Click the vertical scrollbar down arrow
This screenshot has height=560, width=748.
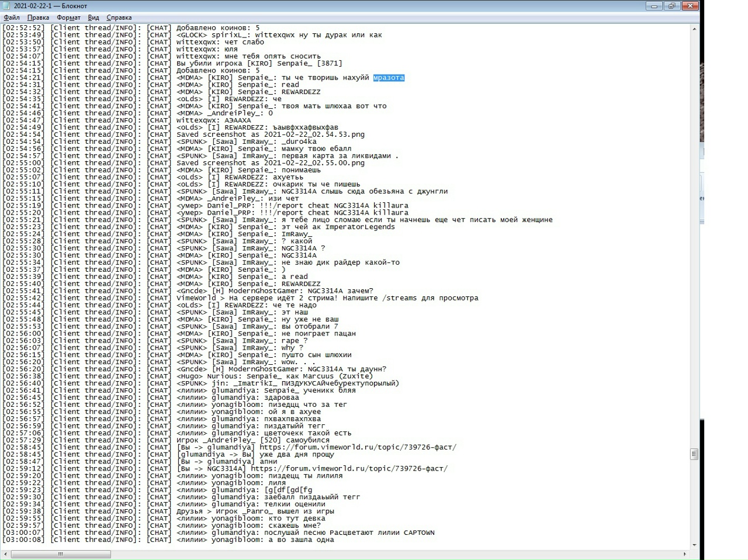point(694,545)
